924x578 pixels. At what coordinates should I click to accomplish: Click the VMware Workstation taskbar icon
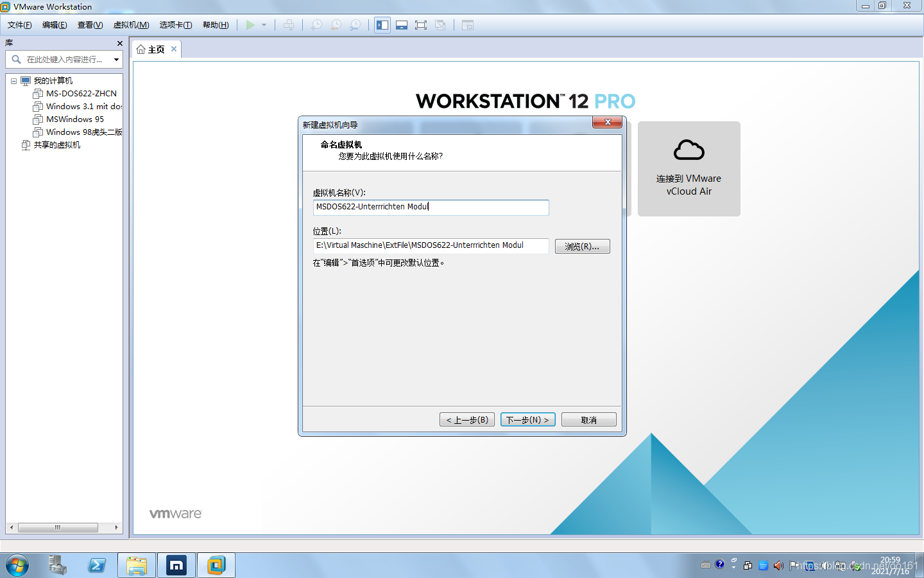point(216,566)
